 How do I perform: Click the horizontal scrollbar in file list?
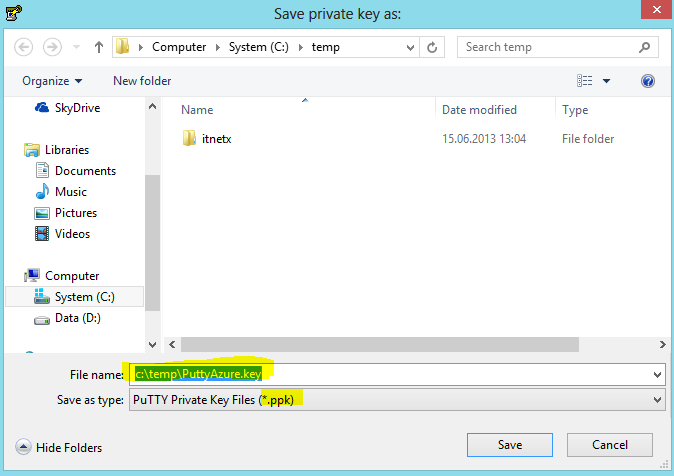click(370, 344)
